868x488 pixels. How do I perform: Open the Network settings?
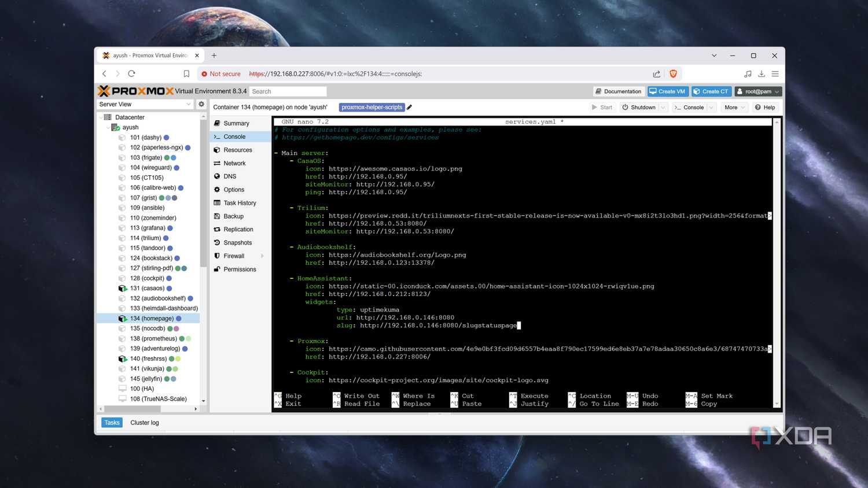[x=234, y=163]
